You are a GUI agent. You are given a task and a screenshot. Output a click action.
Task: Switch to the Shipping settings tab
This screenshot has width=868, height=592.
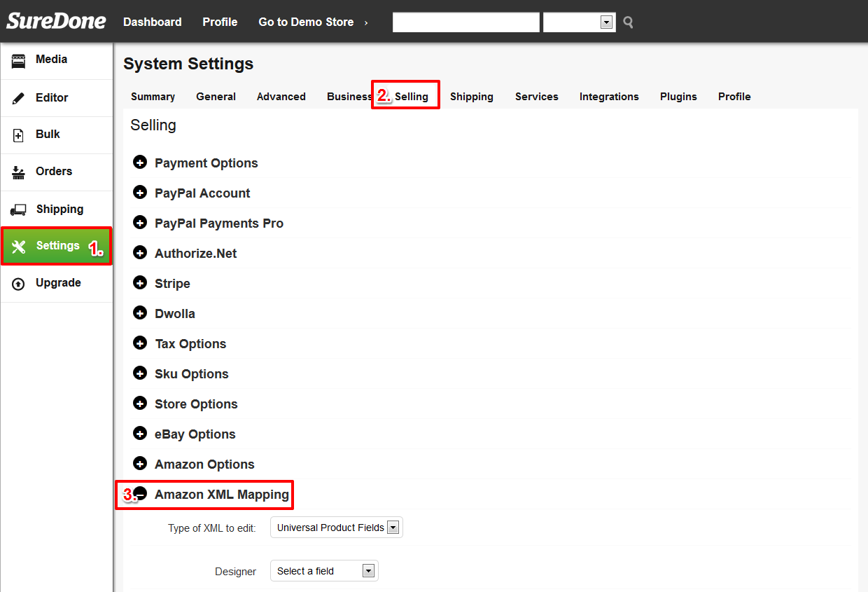[472, 97]
